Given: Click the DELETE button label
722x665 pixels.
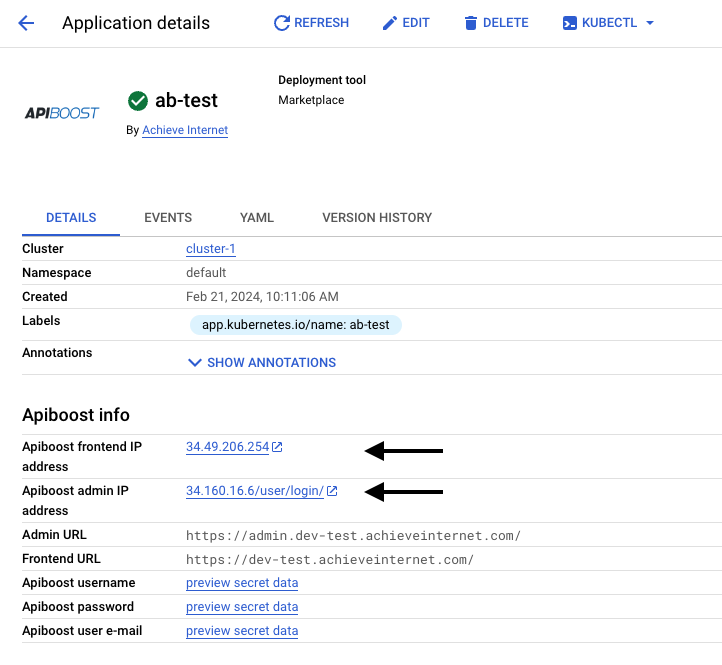Looking at the screenshot, I should (506, 23).
